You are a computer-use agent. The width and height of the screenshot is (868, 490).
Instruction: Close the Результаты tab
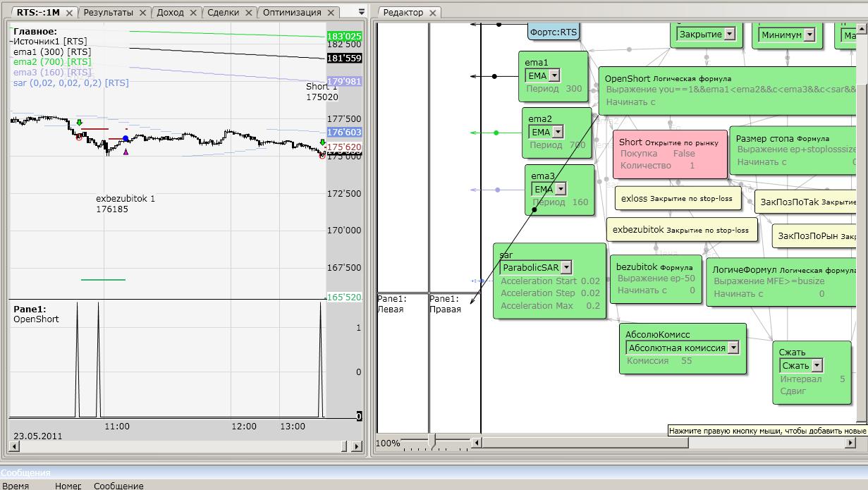(143, 13)
